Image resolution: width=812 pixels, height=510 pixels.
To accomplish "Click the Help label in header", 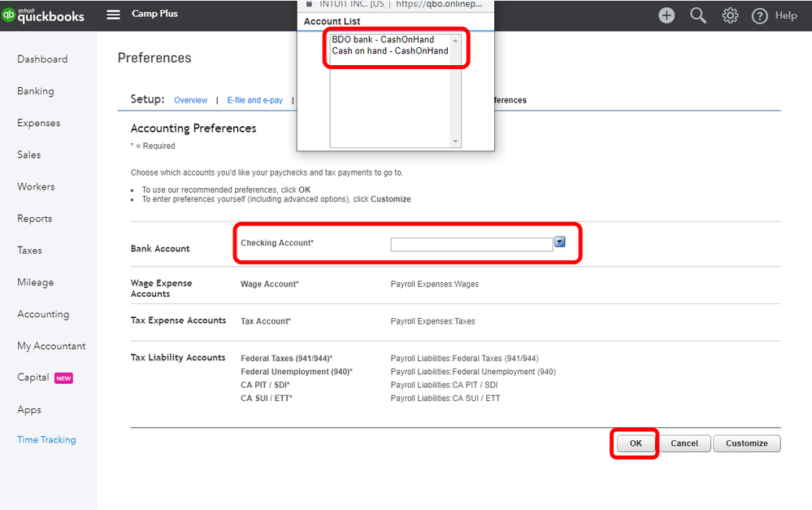I will point(786,15).
